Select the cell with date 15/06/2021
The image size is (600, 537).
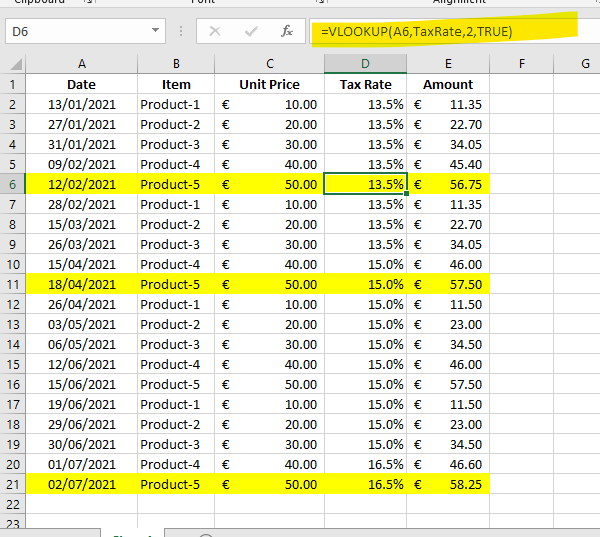[x=82, y=384]
